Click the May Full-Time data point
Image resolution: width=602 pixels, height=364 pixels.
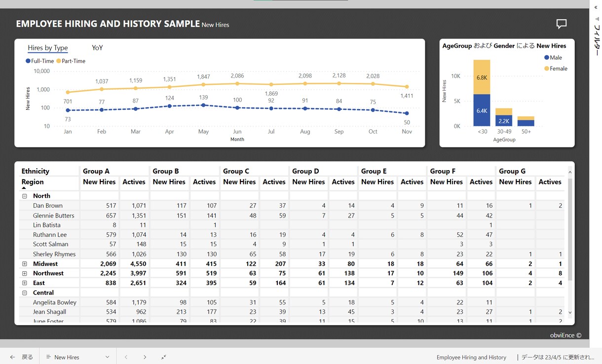coord(203,105)
